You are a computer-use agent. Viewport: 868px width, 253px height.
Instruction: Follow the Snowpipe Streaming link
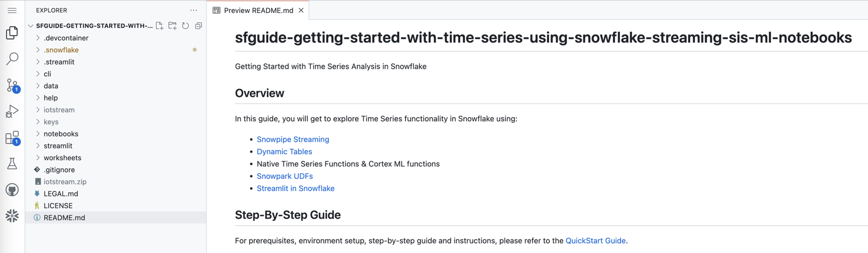(x=293, y=140)
